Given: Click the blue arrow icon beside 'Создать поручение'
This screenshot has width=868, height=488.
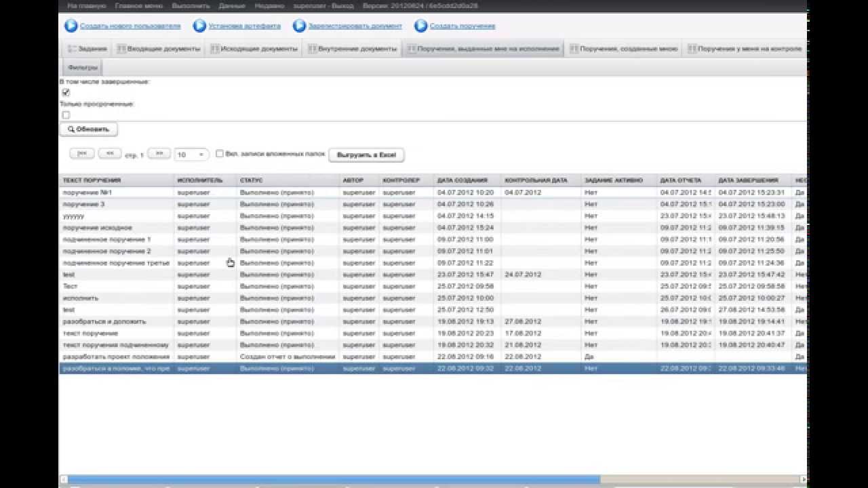Looking at the screenshot, I should [421, 26].
